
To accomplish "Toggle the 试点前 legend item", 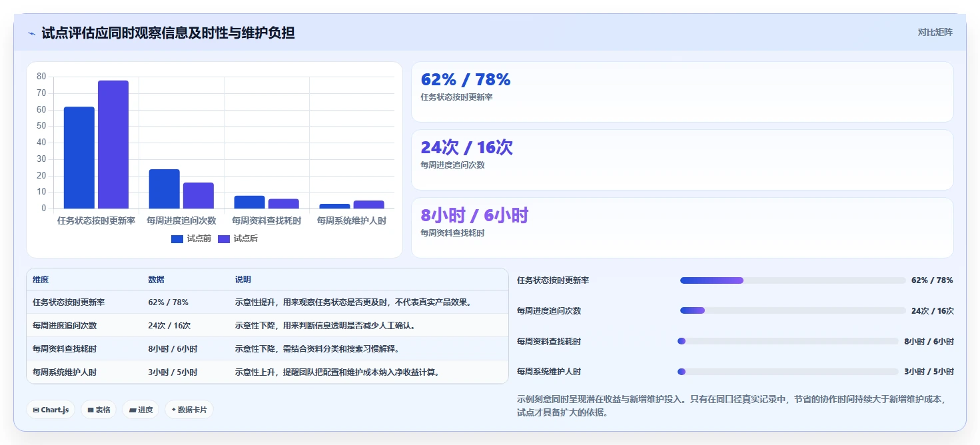I will [x=191, y=238].
